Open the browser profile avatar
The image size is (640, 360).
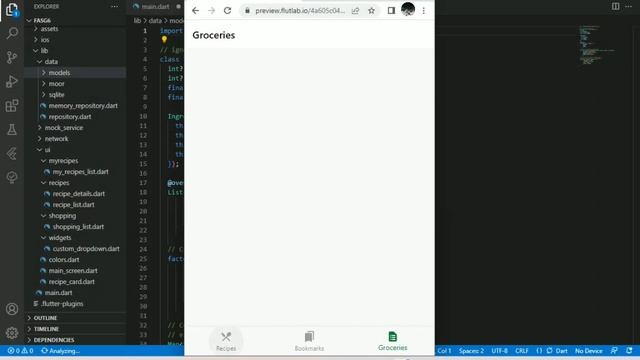click(408, 9)
